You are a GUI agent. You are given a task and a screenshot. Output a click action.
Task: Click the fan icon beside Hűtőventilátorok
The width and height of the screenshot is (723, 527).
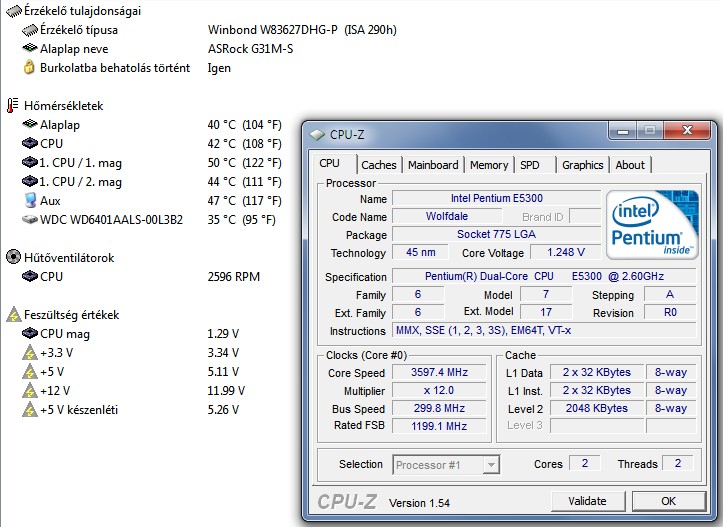(x=13, y=257)
